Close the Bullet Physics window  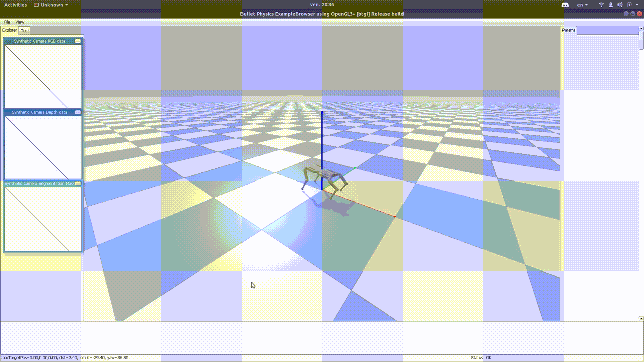tap(640, 14)
